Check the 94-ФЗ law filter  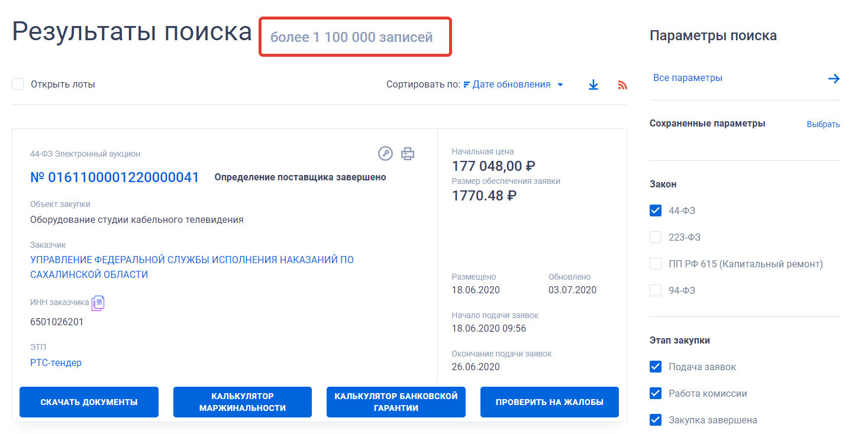pos(656,290)
